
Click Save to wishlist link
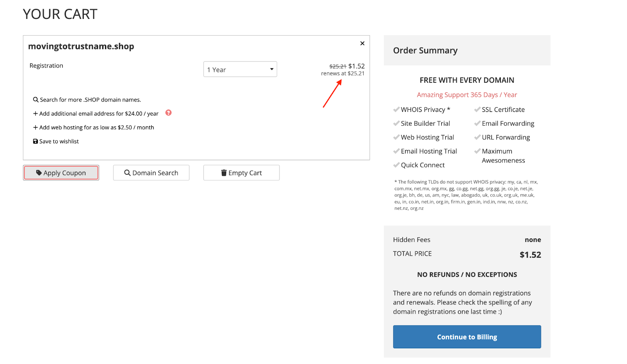click(59, 141)
